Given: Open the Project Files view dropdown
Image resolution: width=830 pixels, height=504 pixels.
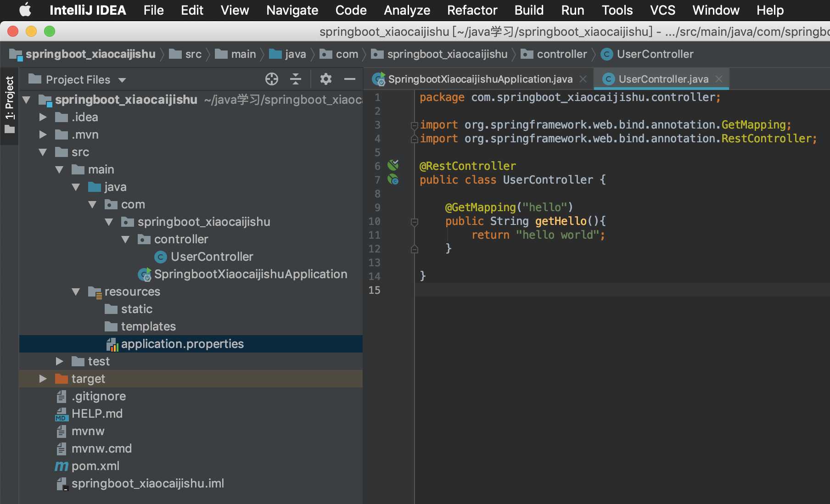Looking at the screenshot, I should point(122,80).
